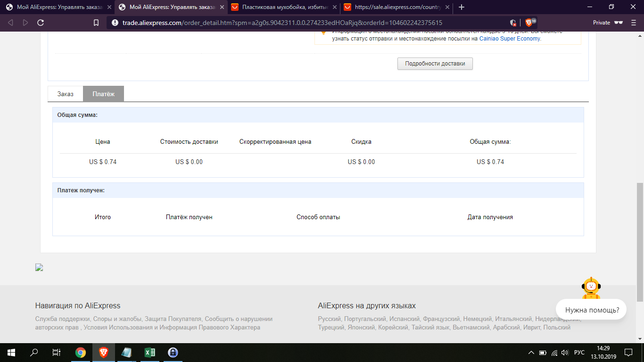
Task: Click the Подробности доставки button
Action: [x=435, y=64]
